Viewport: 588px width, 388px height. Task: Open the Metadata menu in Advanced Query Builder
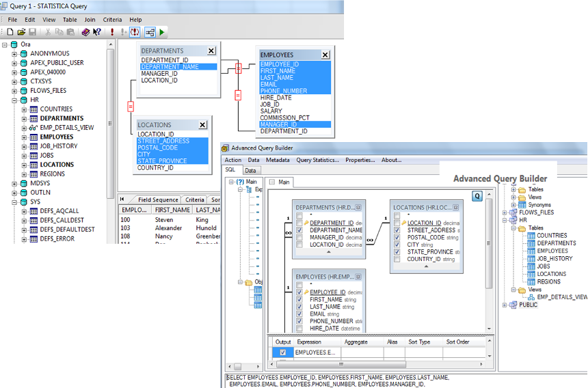pyautogui.click(x=278, y=160)
